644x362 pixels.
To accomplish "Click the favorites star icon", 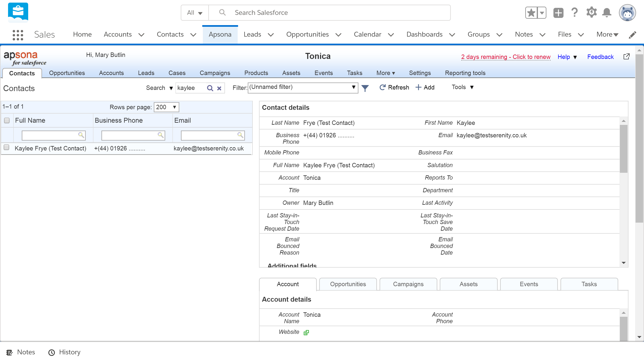I will point(531,12).
